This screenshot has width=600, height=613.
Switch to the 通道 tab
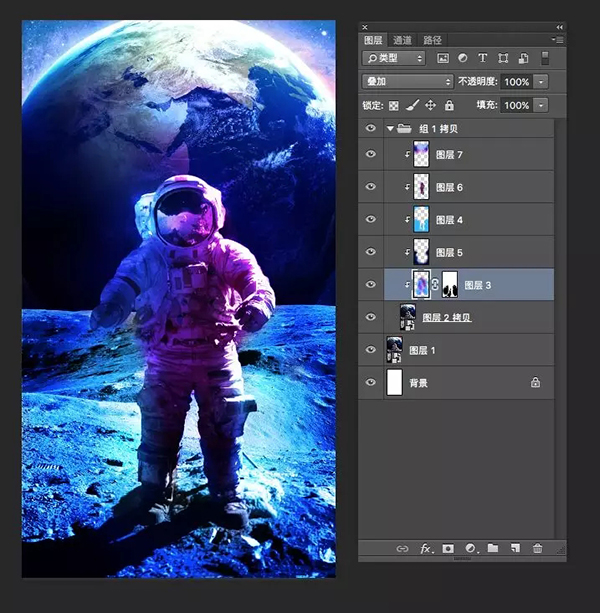[x=402, y=40]
